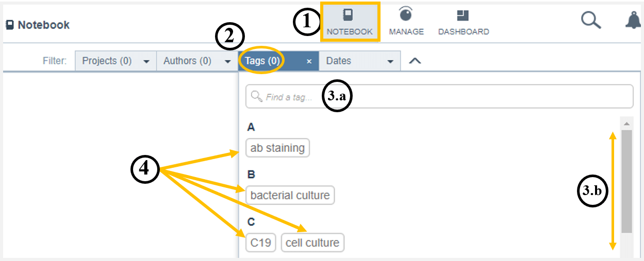Click the scrollbar up arrow
Screen dimensions: 644x261
[x=626, y=124]
